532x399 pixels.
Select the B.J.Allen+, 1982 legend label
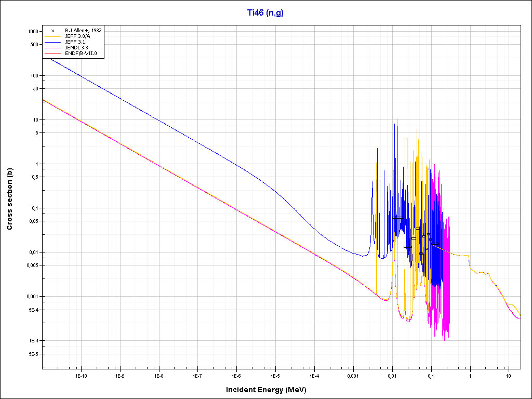click(83, 31)
